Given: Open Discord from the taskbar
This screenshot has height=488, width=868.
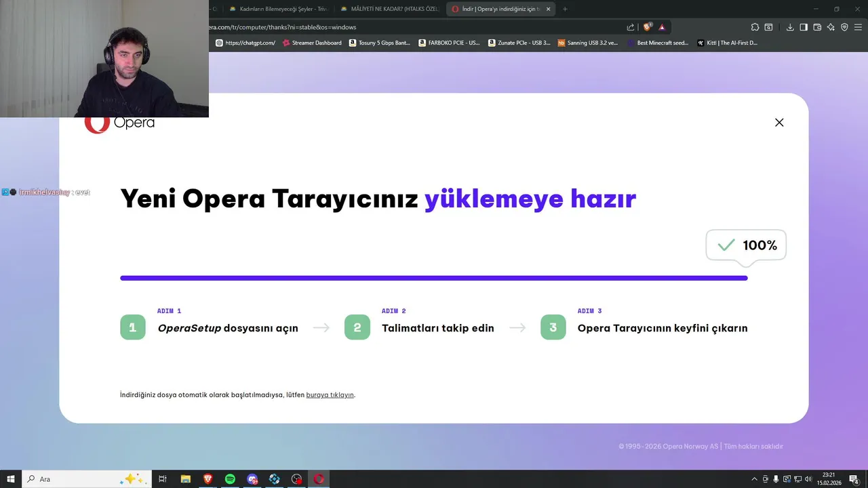Looking at the screenshot, I should [252, 479].
